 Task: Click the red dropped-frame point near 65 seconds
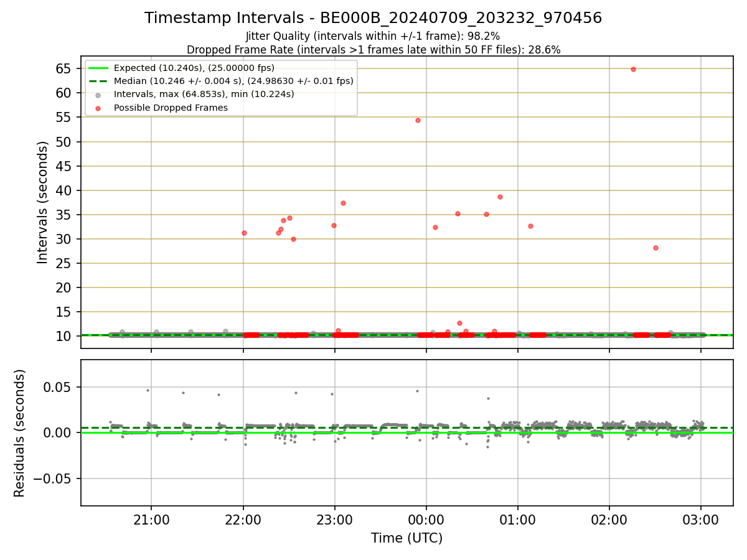tap(633, 69)
